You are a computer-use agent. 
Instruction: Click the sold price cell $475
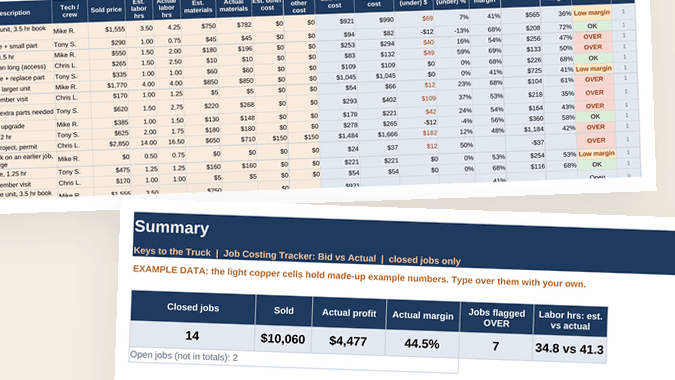(123, 170)
